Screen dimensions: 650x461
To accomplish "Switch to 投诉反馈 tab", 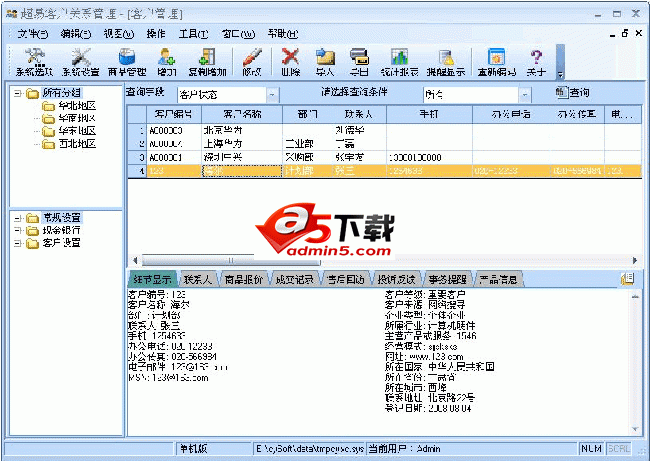I will 396,280.
